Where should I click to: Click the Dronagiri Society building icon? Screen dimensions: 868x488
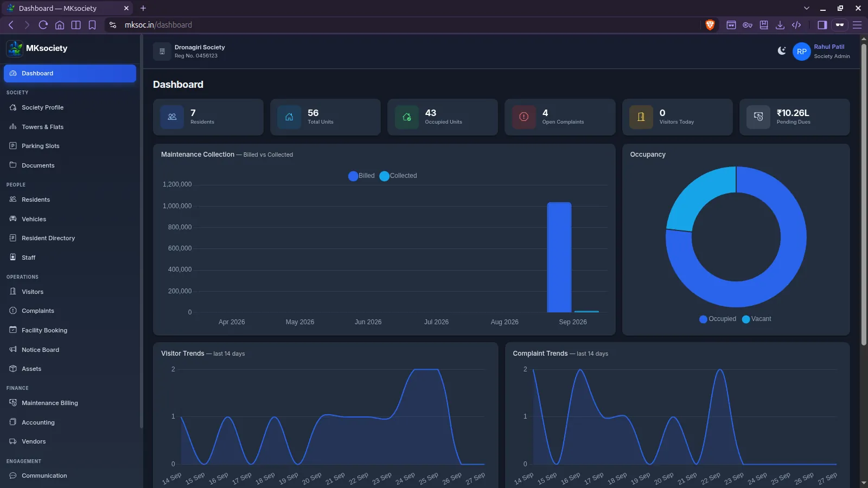tap(162, 52)
